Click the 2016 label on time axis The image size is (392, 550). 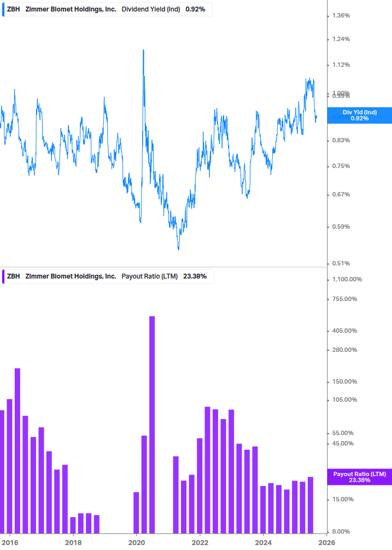[x=10, y=543]
